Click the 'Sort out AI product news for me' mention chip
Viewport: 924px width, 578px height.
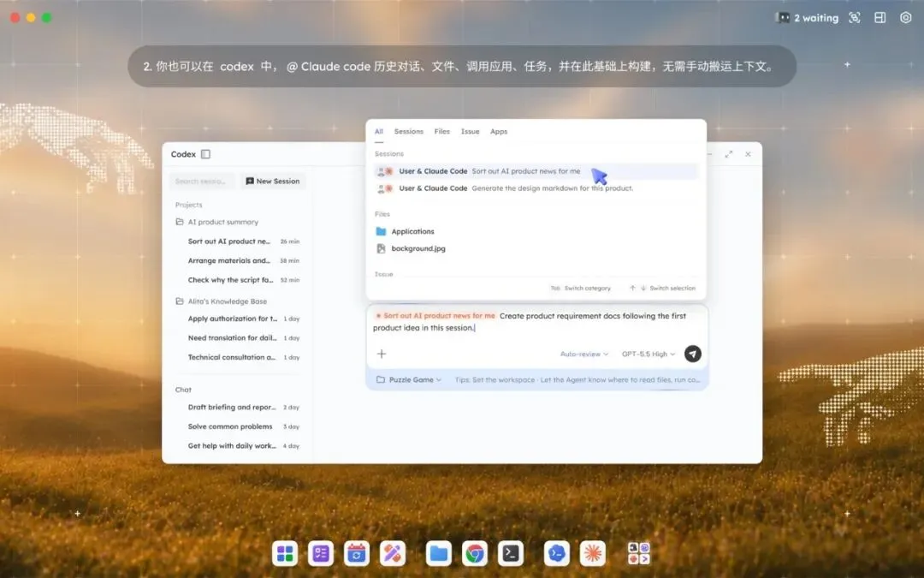click(x=435, y=316)
